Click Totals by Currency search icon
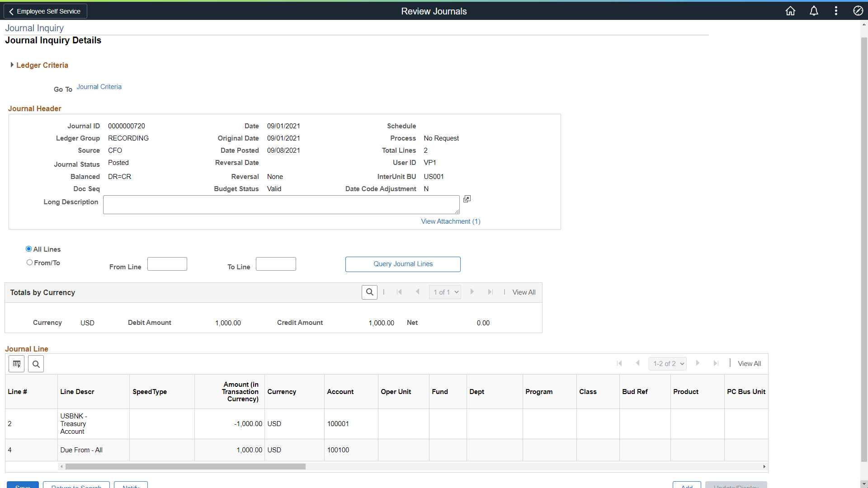This screenshot has width=868, height=488. coord(369,292)
